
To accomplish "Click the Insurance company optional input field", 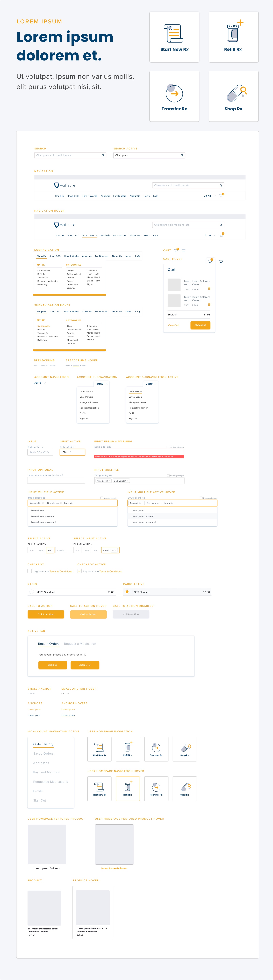I will click(x=56, y=480).
